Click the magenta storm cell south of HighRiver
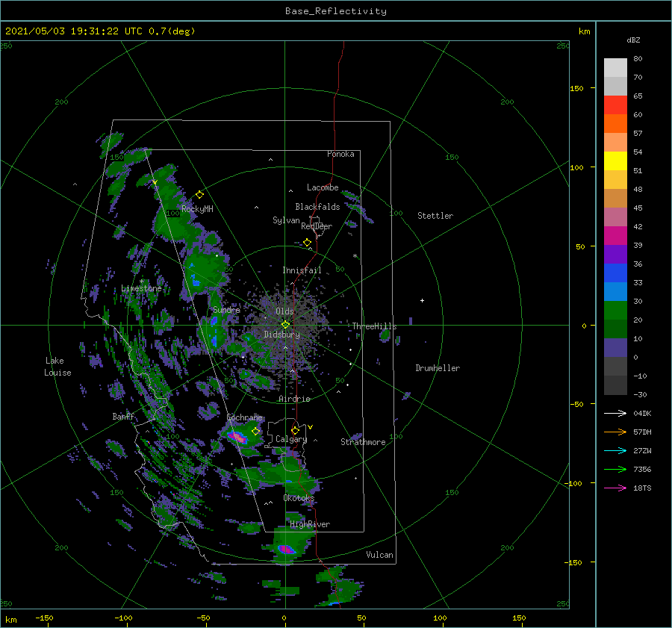 286,549
